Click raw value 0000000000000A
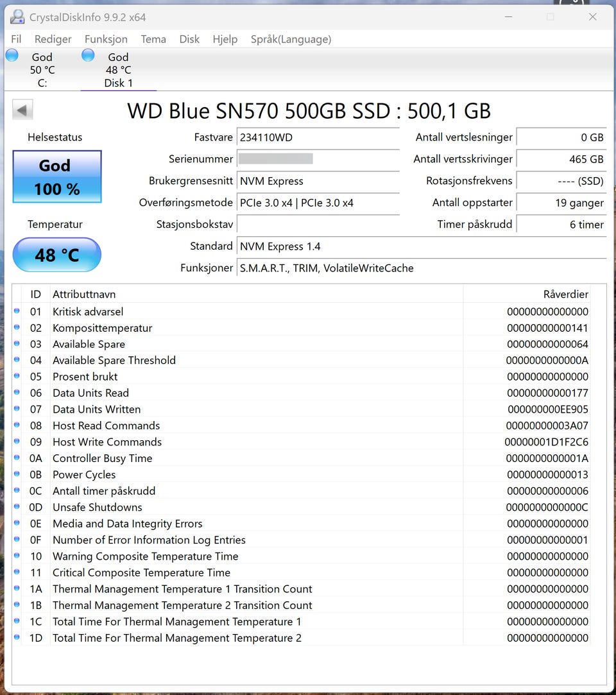Viewport: 616px width, 695px height. [547, 361]
